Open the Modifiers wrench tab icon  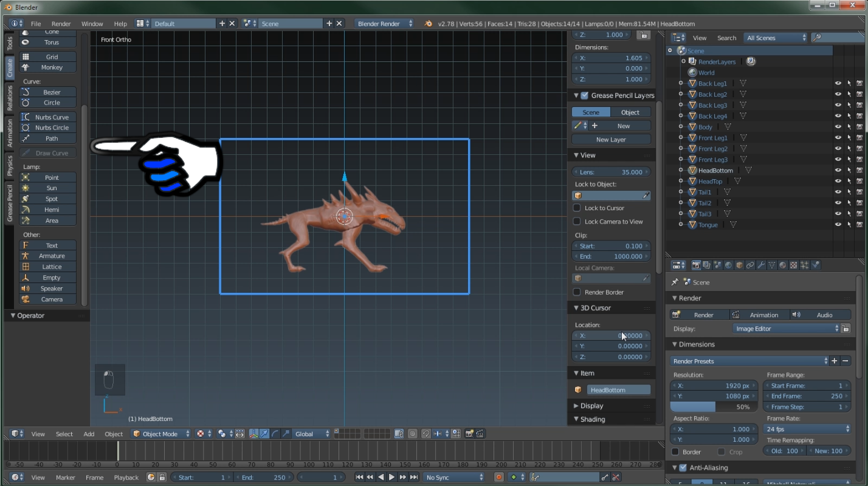click(x=761, y=265)
